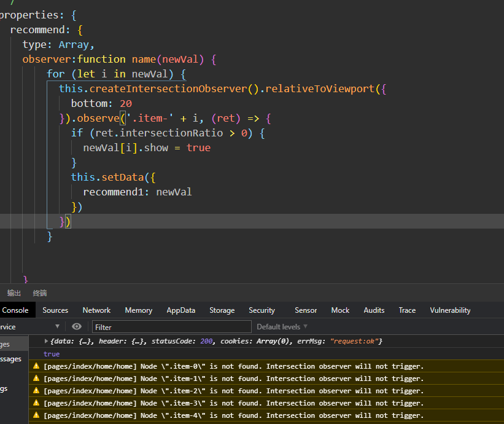Viewport: 504px width, 424px height.
Task: Click the logged 'true' console output
Action: tap(52, 354)
